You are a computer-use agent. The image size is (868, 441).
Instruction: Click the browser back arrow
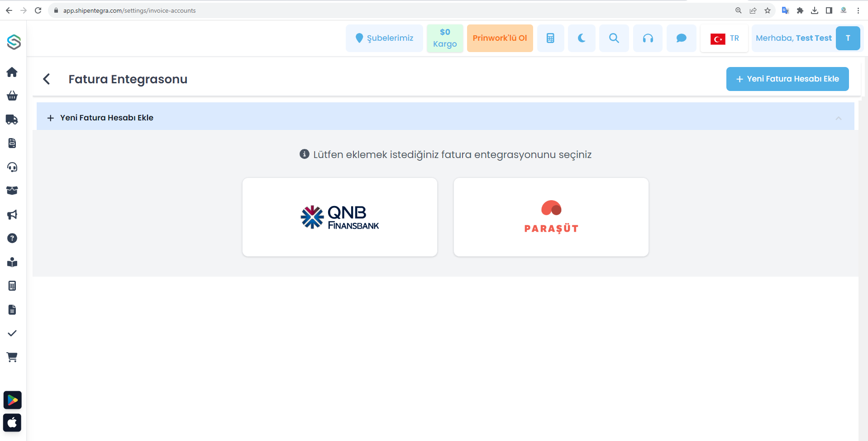point(9,10)
